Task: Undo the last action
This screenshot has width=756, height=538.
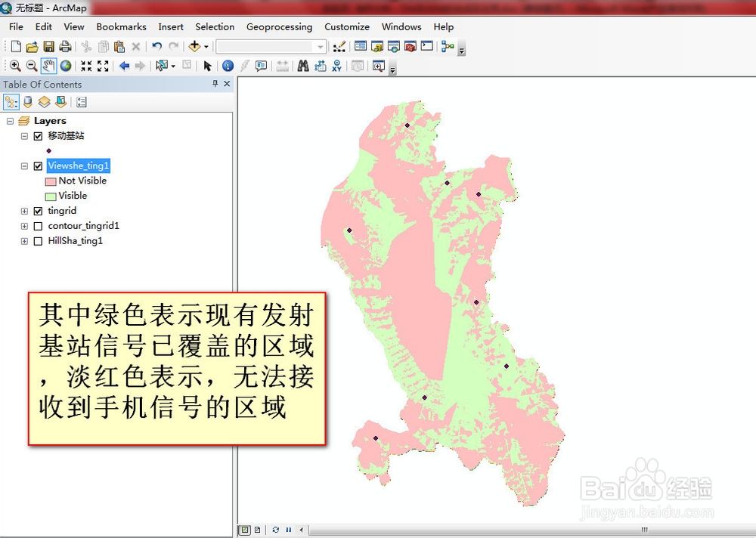Action: tap(156, 46)
